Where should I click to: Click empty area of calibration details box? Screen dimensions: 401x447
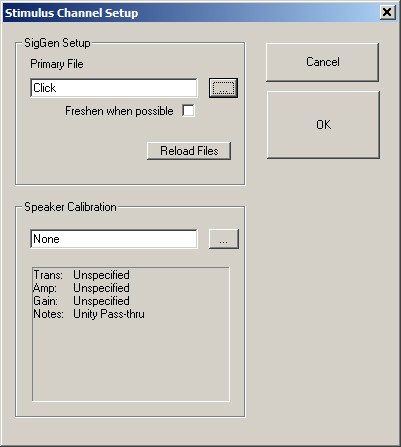click(x=131, y=362)
